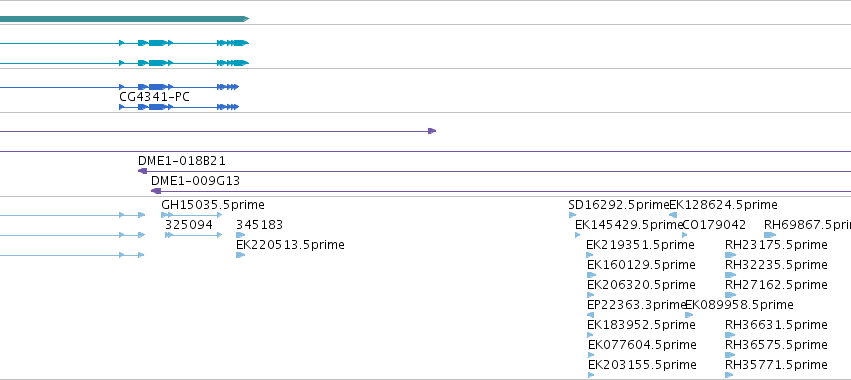
Task: Click the CG4341-PC transcript label
Action: click(x=154, y=97)
